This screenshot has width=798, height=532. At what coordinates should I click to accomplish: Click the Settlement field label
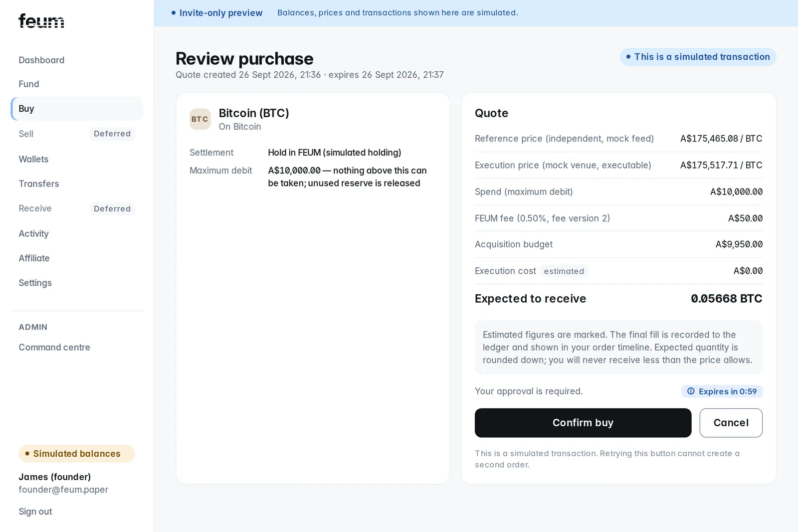click(211, 153)
